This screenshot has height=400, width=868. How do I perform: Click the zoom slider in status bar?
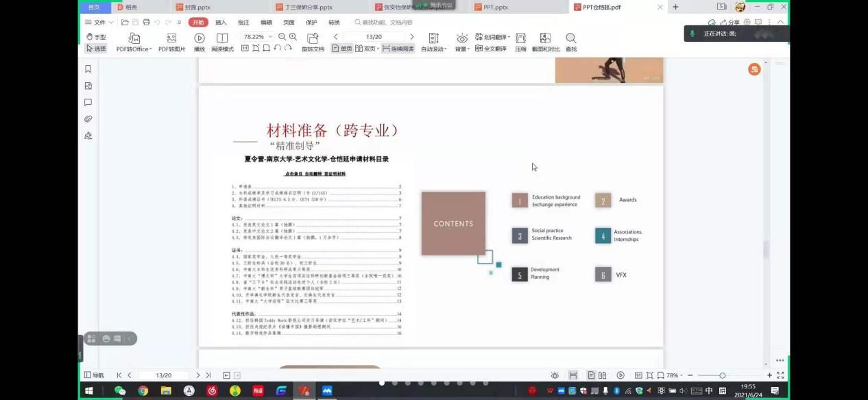tap(722, 375)
